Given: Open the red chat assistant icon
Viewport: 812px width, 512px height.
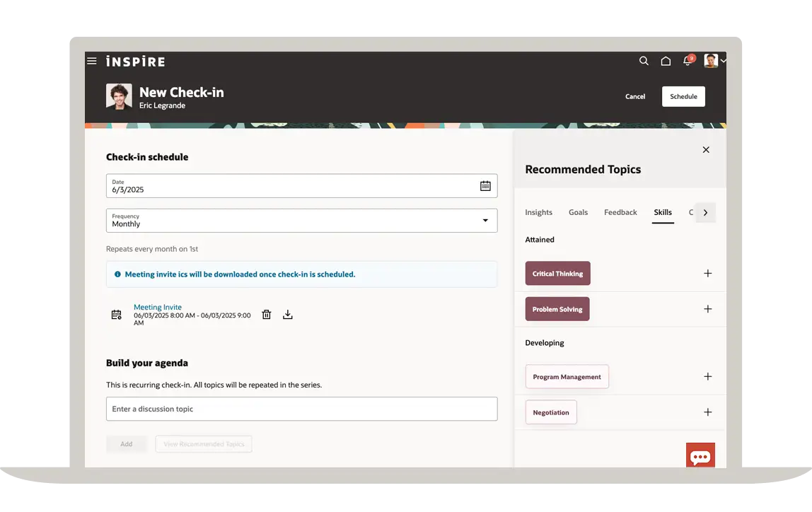Looking at the screenshot, I should (x=700, y=456).
